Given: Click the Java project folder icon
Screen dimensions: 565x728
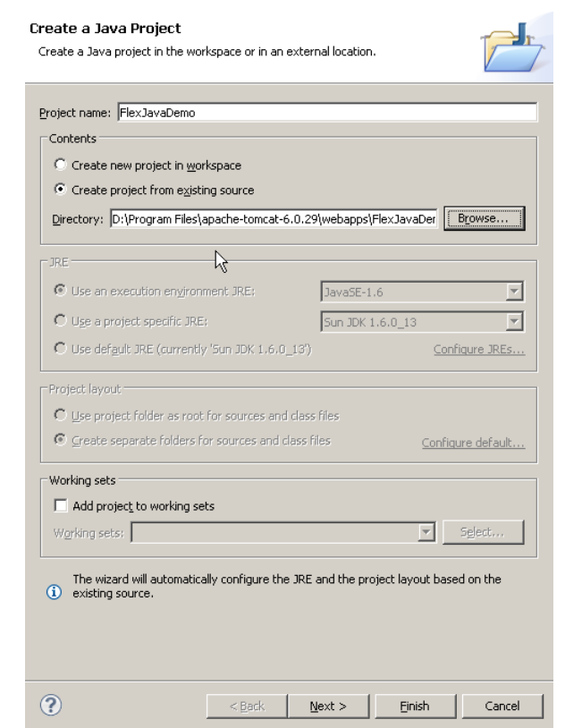Looking at the screenshot, I should (x=511, y=47).
